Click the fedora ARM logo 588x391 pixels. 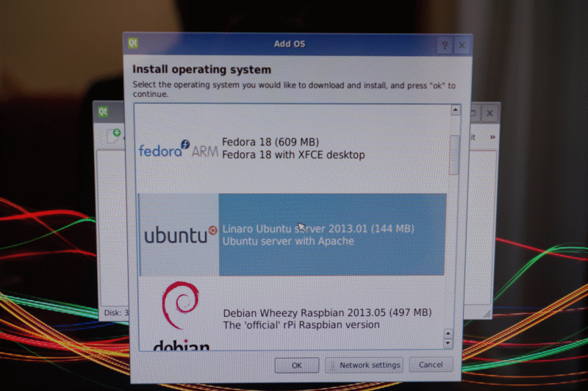[x=178, y=148]
